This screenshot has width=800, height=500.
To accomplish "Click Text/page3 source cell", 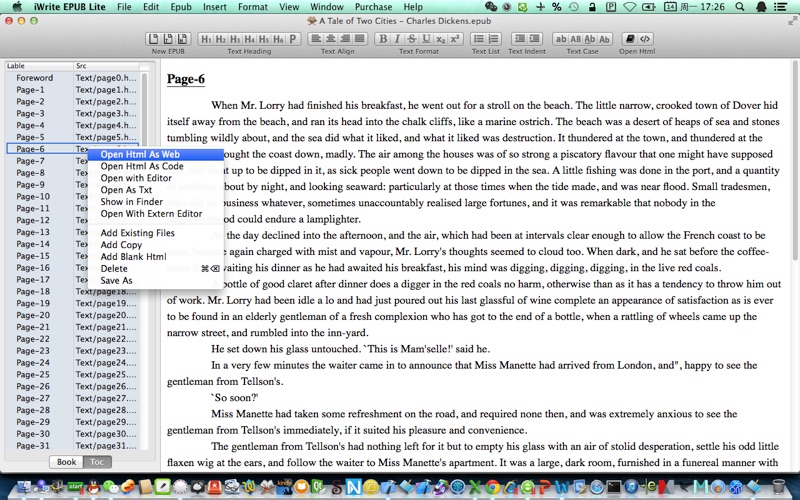I will point(106,113).
